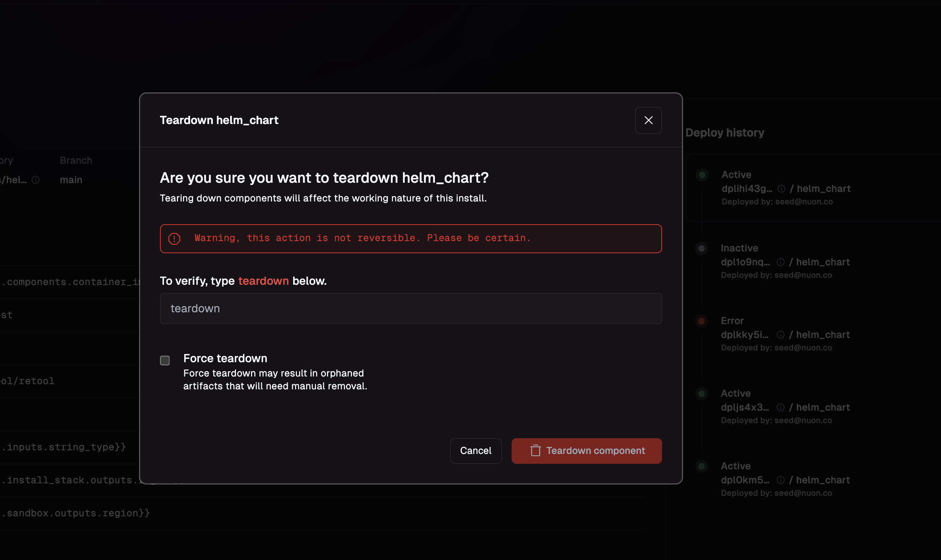This screenshot has width=941, height=560.
Task: Click the red Error status dot
Action: 701,321
